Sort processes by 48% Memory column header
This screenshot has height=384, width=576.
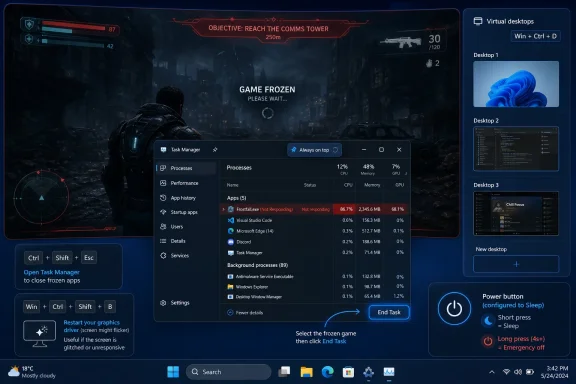(x=368, y=169)
